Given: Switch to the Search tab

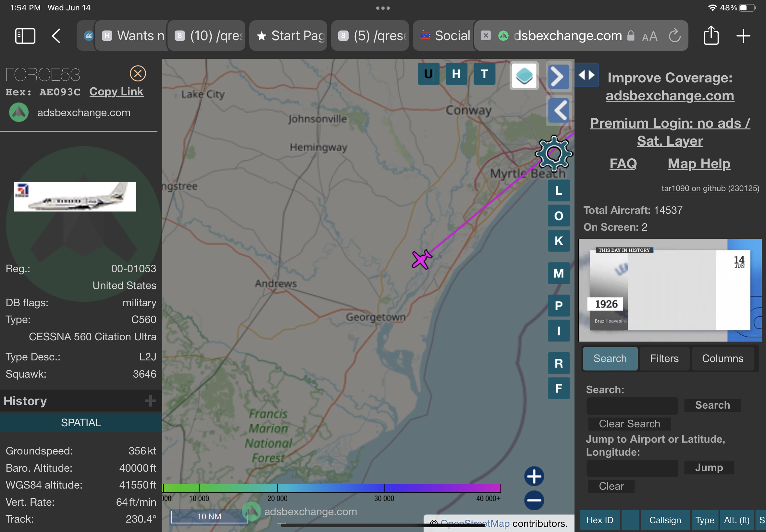Looking at the screenshot, I should (610, 358).
